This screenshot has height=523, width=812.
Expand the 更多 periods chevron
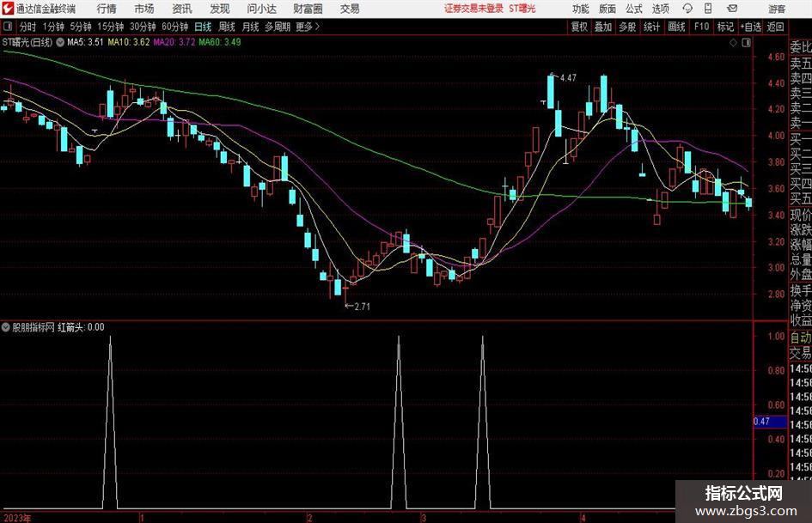tap(317, 27)
